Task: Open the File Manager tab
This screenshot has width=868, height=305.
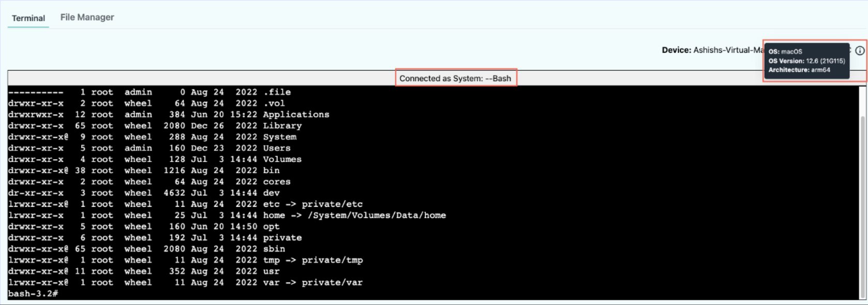Action: (x=87, y=17)
